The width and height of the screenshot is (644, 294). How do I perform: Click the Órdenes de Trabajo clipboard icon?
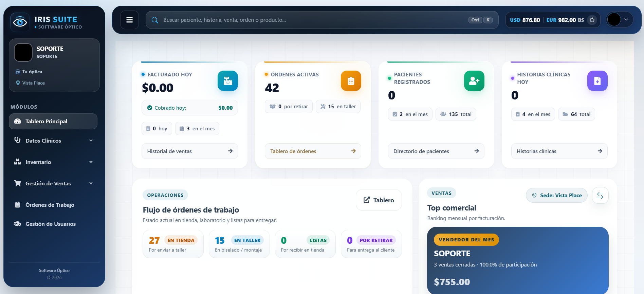pos(17,205)
